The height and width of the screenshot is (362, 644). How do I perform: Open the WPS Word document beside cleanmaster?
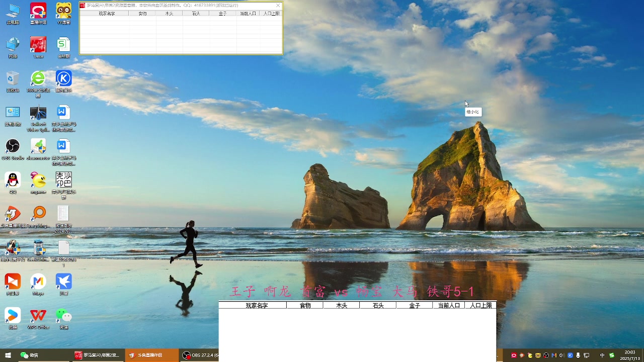tap(63, 152)
